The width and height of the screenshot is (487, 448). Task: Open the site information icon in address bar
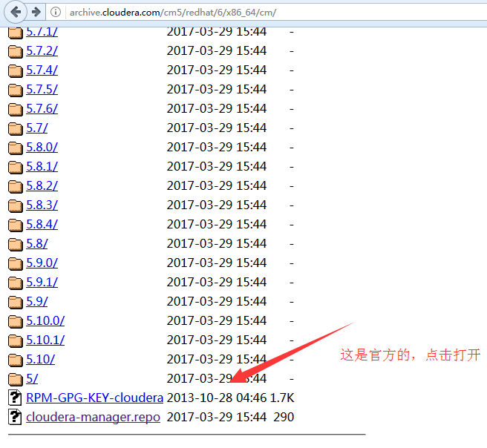56,12
